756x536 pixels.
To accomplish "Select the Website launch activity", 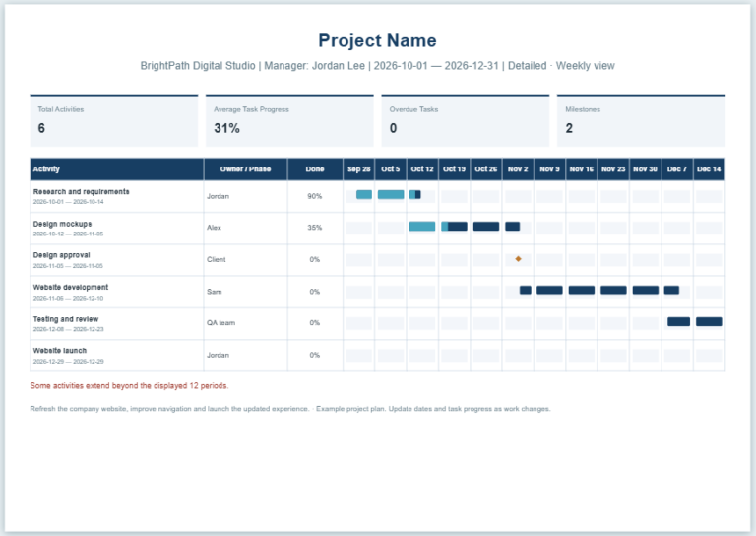I will coord(60,350).
